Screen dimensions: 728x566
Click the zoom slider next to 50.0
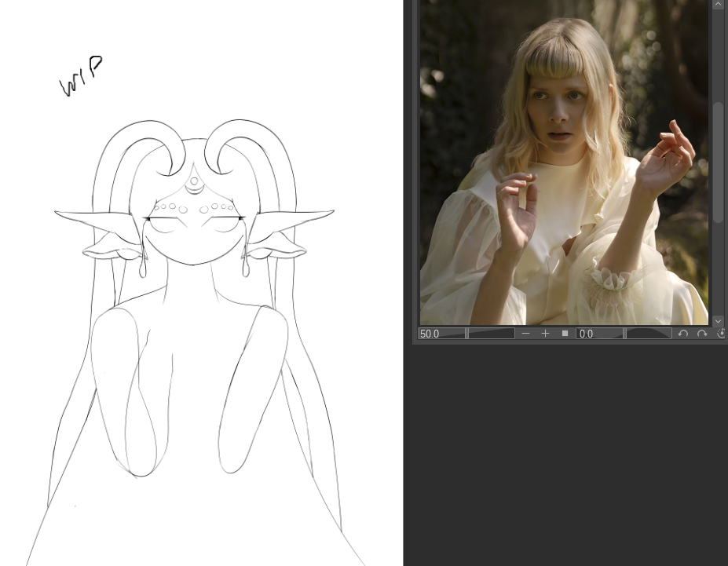(491, 334)
